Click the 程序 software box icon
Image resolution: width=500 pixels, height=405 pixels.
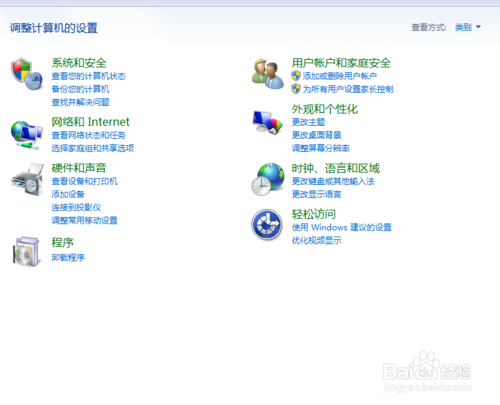[26, 252]
